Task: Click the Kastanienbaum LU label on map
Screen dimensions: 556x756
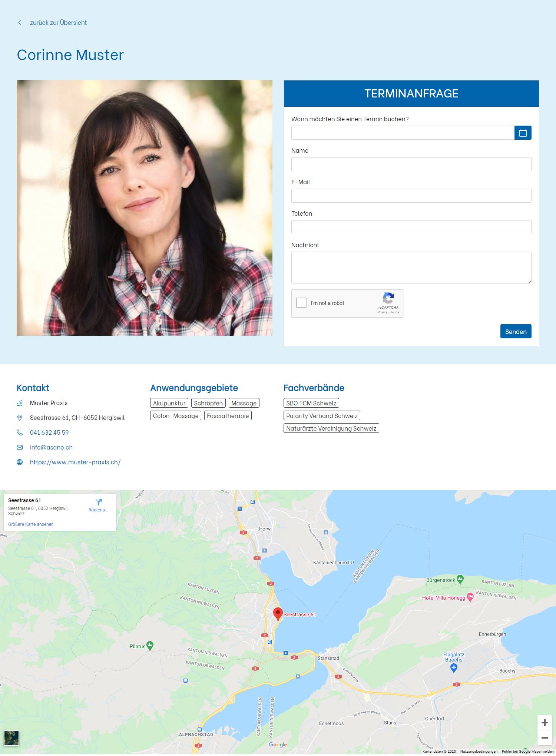Action: (333, 563)
